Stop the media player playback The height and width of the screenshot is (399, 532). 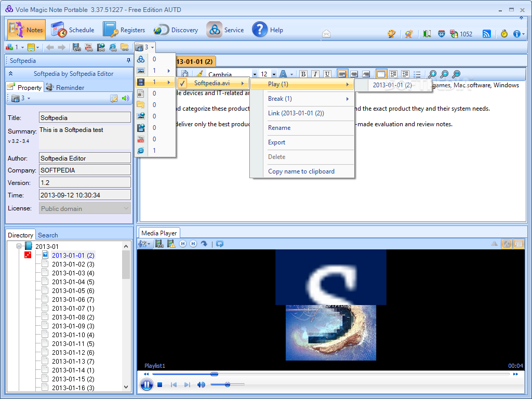(x=160, y=384)
